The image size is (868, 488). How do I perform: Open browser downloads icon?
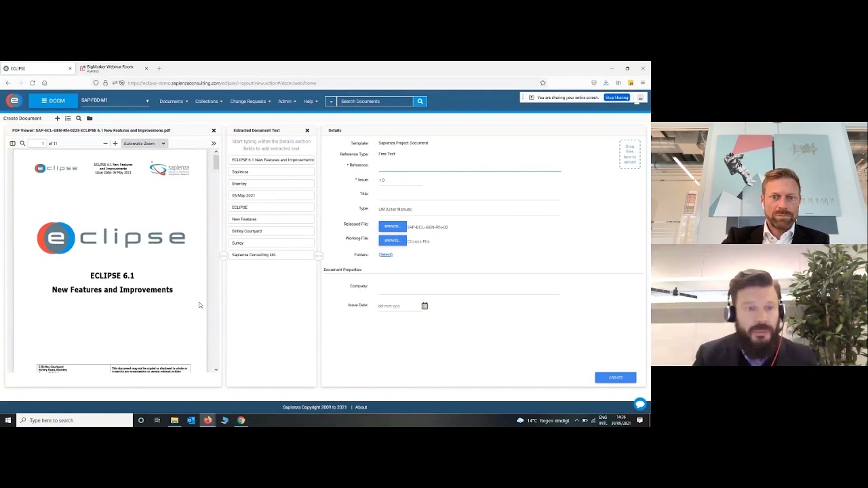point(606,83)
